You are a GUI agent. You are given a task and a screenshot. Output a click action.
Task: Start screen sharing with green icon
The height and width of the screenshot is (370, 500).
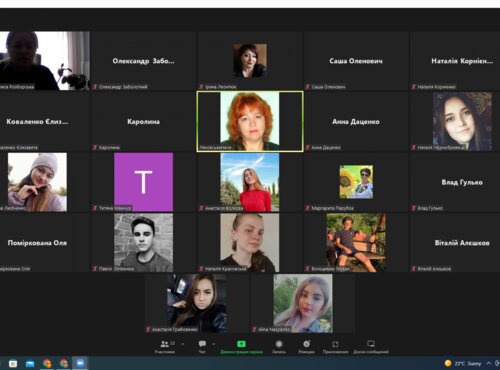click(241, 344)
